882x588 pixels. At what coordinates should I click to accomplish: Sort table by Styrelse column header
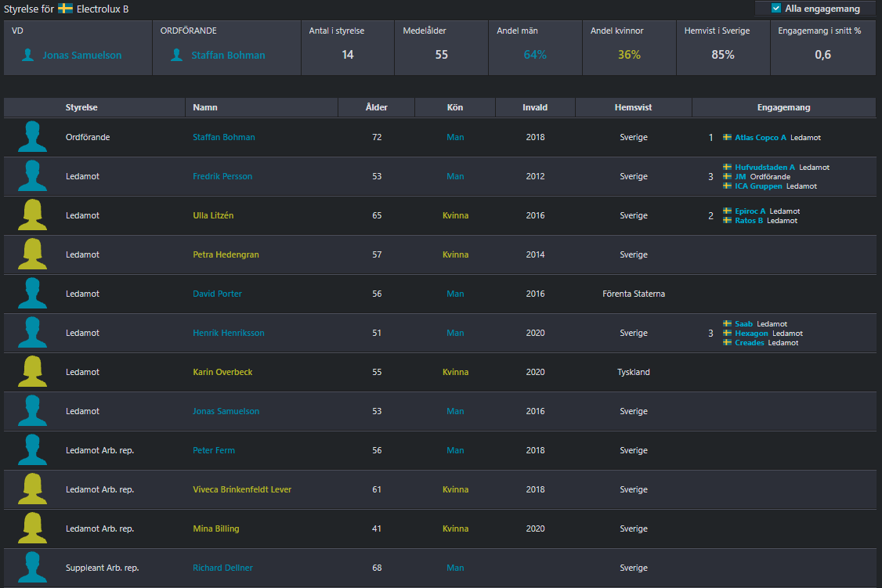(x=81, y=107)
